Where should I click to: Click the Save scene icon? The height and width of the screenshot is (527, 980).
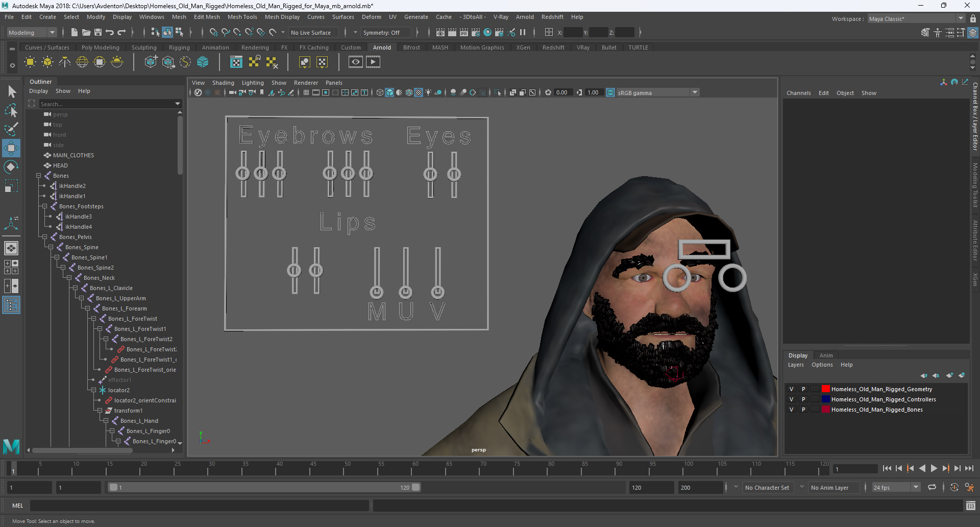[x=98, y=32]
